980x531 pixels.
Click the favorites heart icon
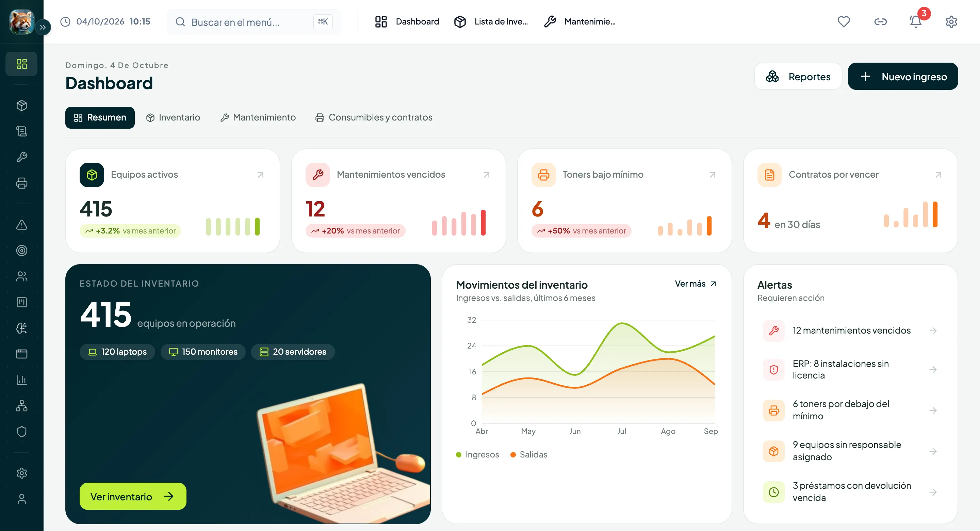click(844, 22)
